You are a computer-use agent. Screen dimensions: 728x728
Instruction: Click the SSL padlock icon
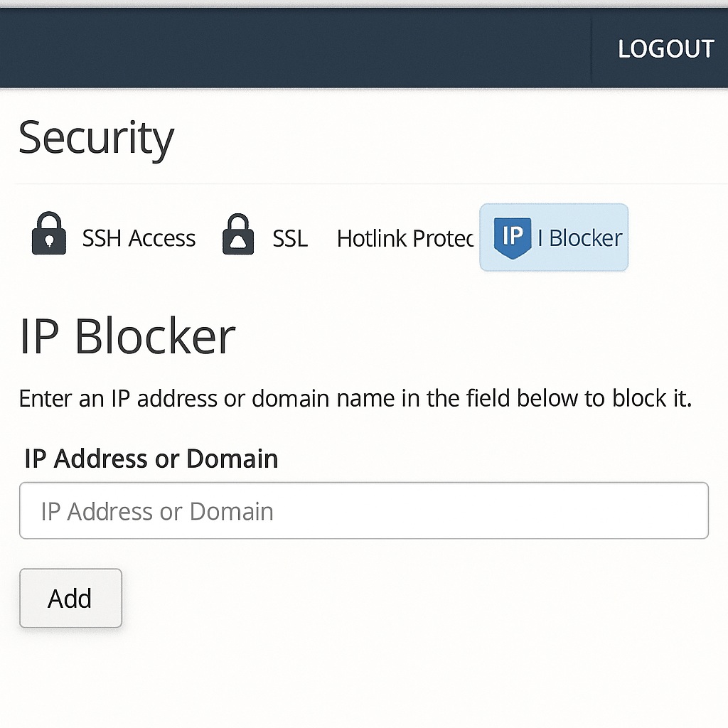pos(238,234)
